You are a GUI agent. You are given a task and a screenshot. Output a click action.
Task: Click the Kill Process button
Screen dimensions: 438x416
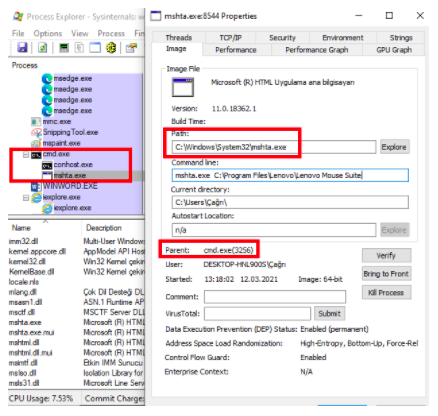tap(386, 293)
